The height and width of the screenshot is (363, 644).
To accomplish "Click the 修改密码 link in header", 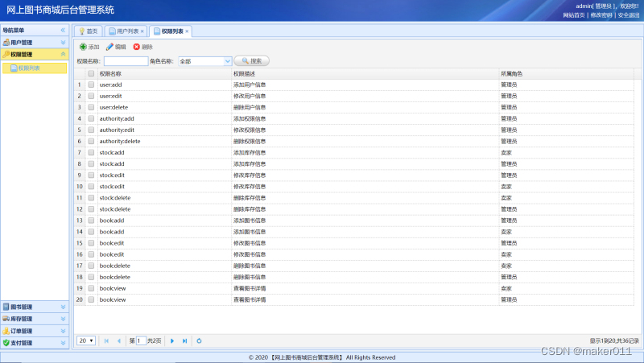I will tap(601, 15).
